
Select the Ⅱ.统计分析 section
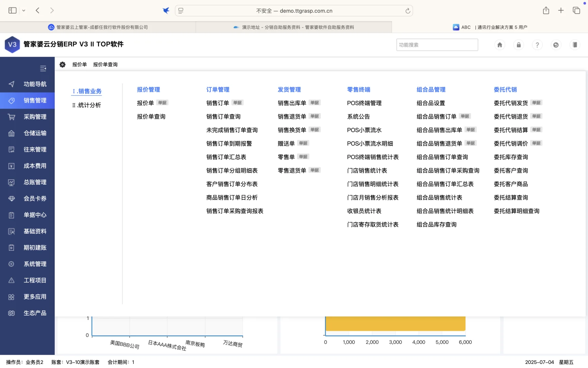click(x=86, y=105)
